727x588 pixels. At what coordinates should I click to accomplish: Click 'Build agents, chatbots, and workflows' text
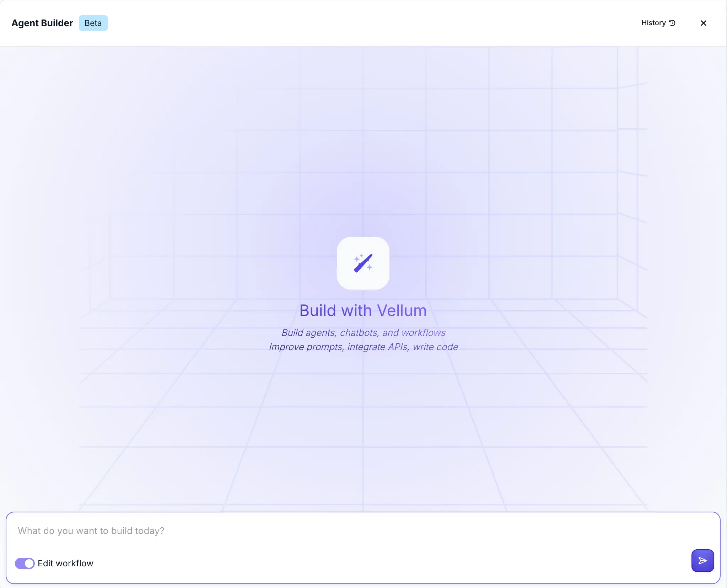(x=363, y=333)
